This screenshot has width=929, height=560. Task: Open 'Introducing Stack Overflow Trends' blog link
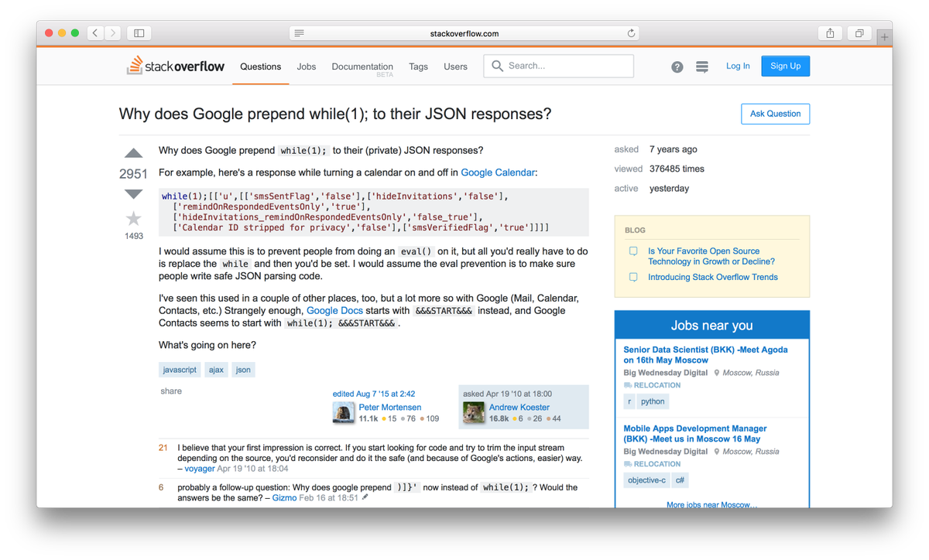(x=713, y=277)
